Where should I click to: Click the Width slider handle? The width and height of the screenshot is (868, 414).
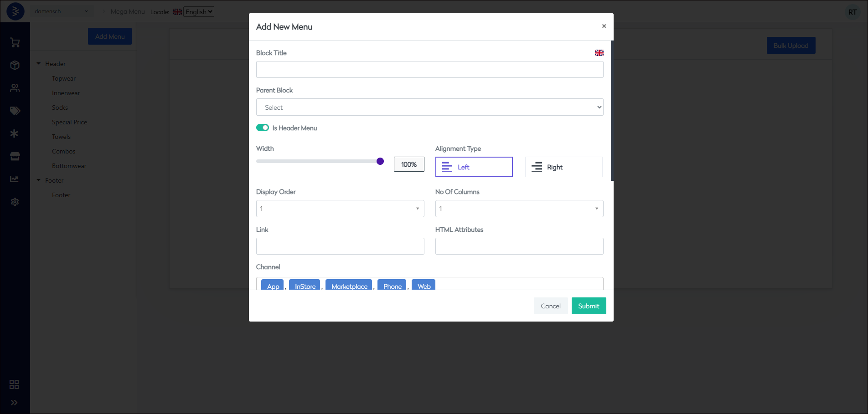(380, 161)
